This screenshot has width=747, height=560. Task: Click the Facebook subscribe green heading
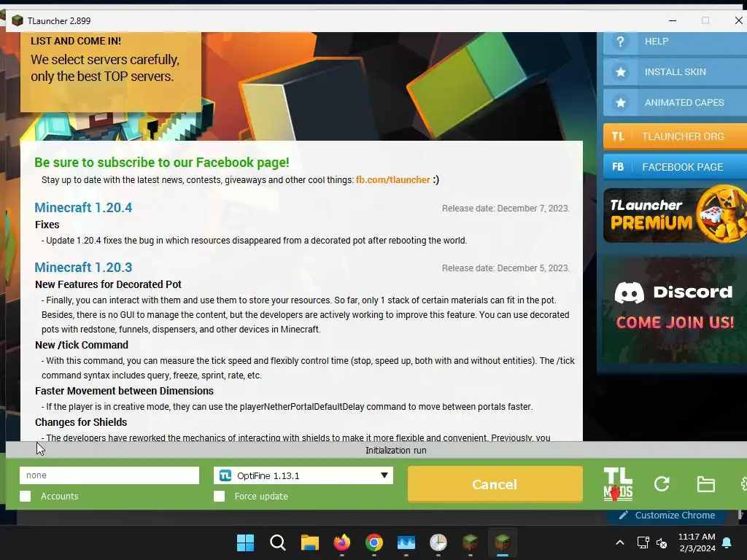click(162, 163)
